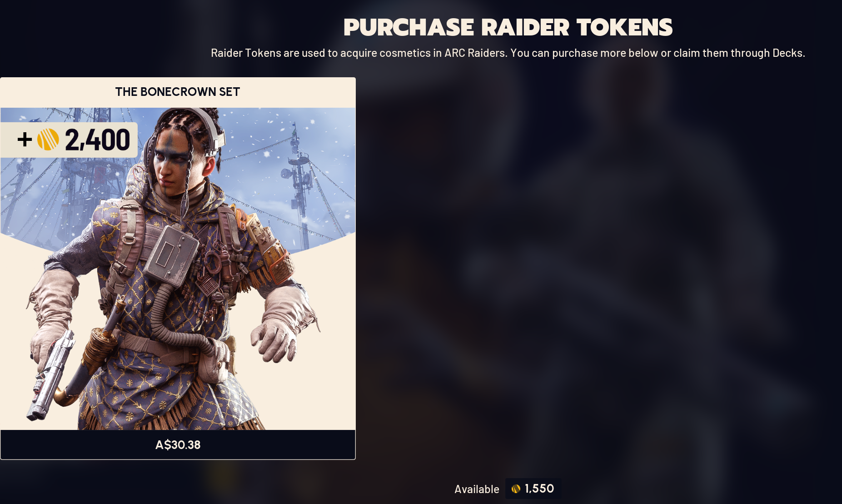
Task: Click the ARC Raiders text in the description
Action: (475, 53)
